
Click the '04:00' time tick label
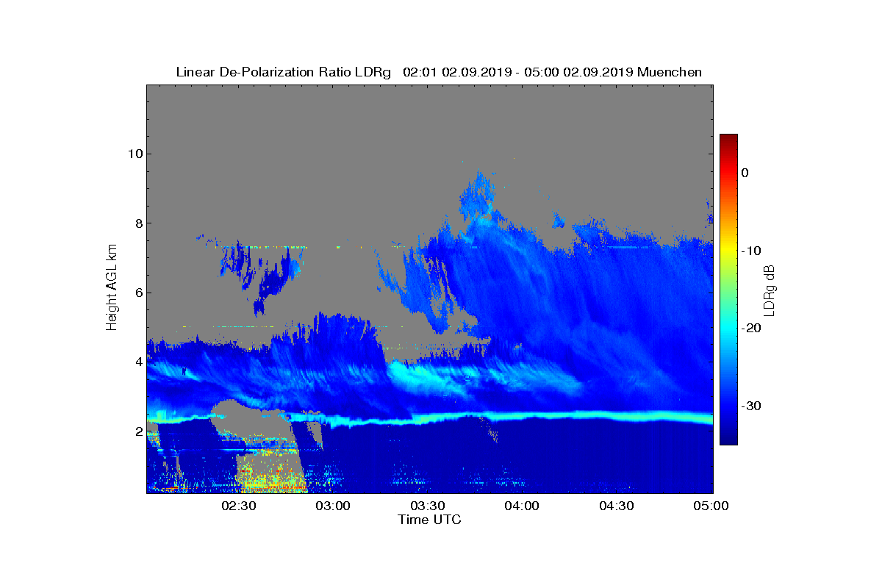tap(523, 506)
